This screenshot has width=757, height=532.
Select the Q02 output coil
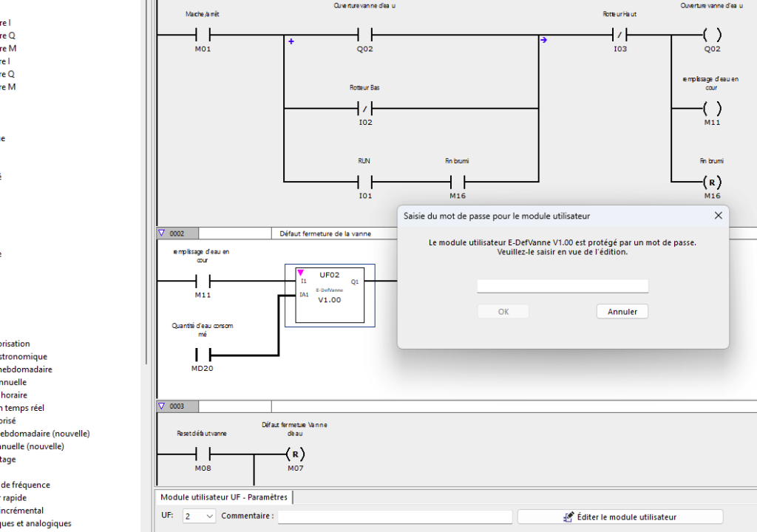click(x=712, y=35)
